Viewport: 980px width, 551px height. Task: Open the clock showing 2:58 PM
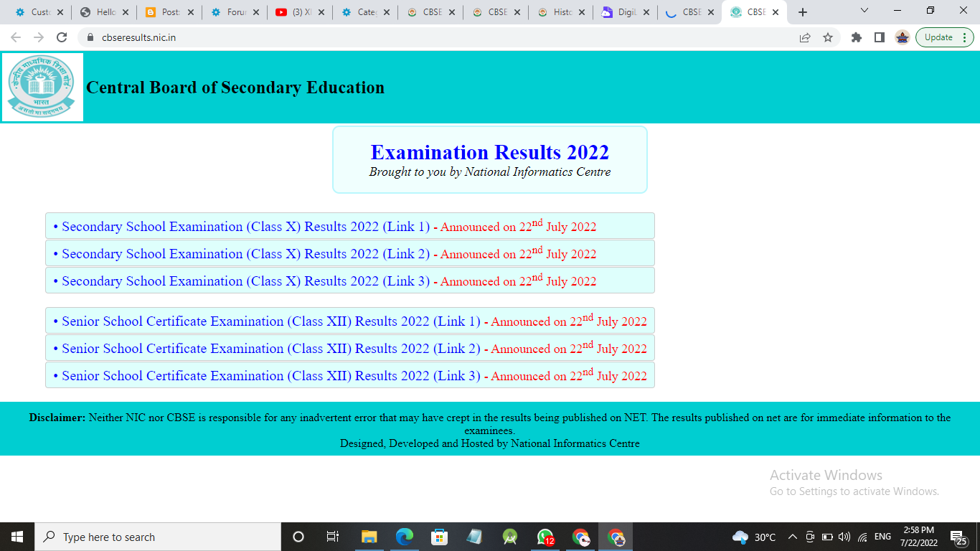[x=919, y=537]
